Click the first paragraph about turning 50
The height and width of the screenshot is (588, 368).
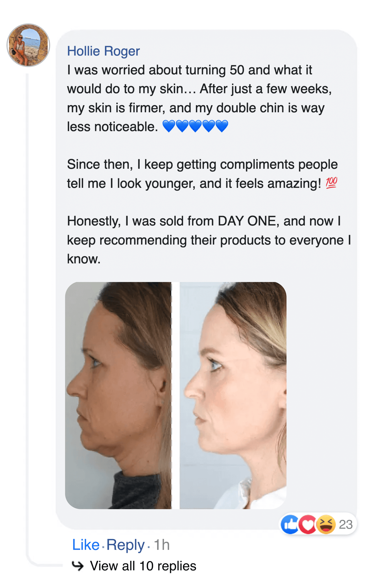(197, 98)
